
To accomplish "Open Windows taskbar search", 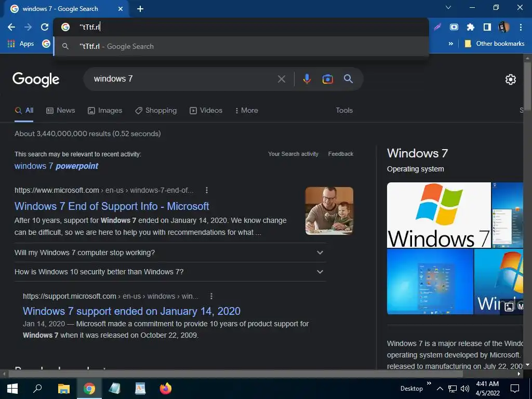I will (37, 389).
